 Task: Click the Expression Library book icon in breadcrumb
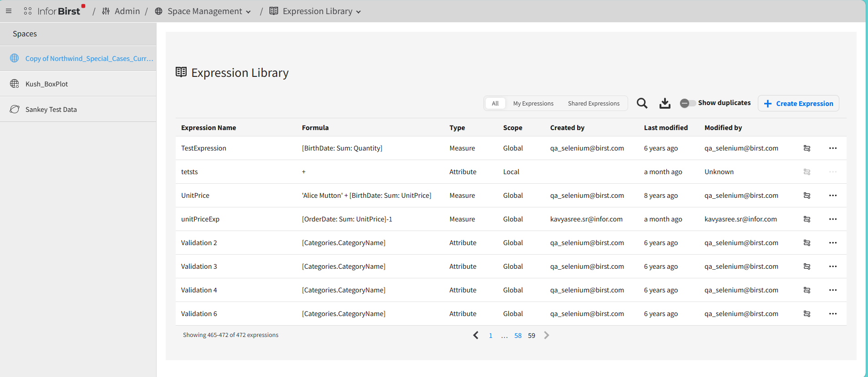click(274, 11)
